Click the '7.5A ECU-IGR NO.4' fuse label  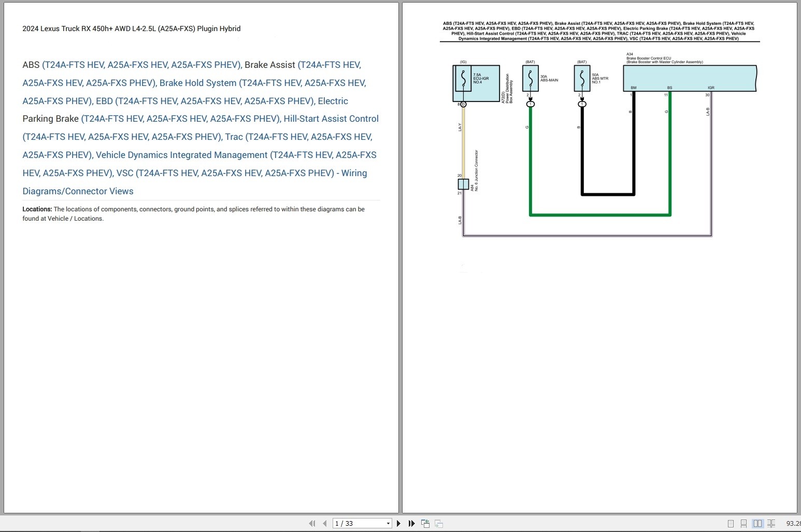click(481, 79)
